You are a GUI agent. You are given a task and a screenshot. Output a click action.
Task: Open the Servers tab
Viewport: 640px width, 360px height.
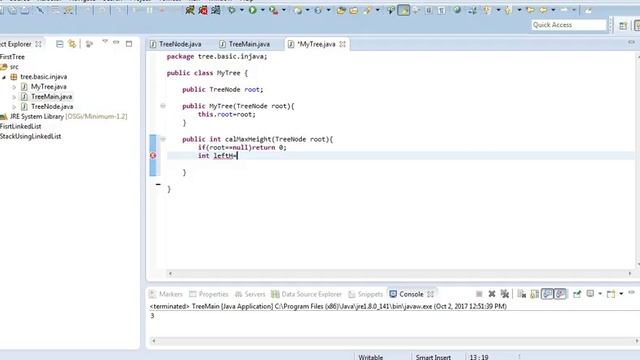250,294
